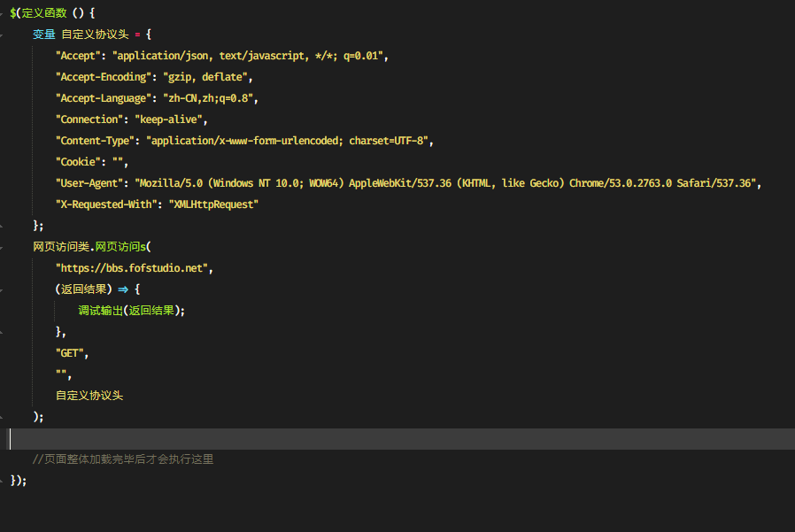Click the "zh-CN,zh;q=0.8" language value

point(208,98)
